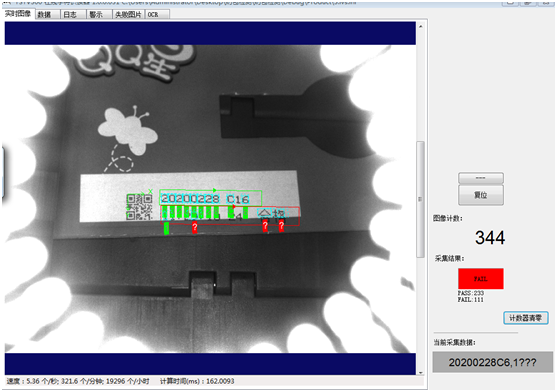Click the recognized text 20200228 C16 box
Screen dimensions: 557x392
point(210,198)
